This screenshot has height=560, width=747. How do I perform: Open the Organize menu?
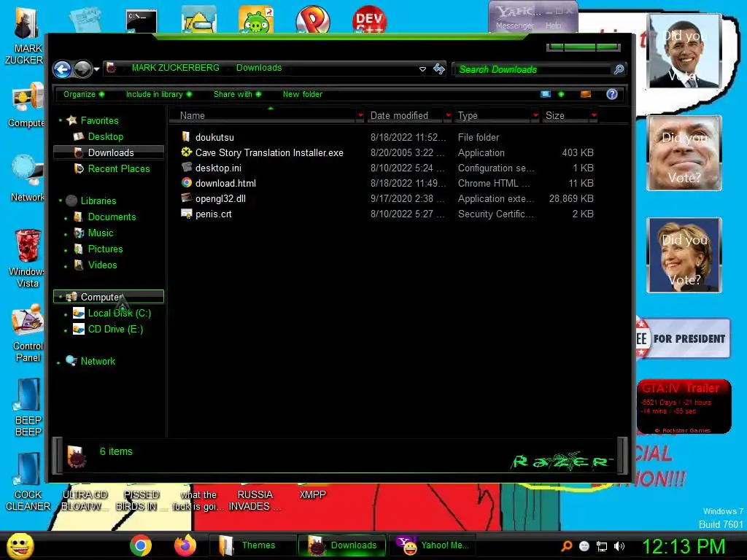84,94
